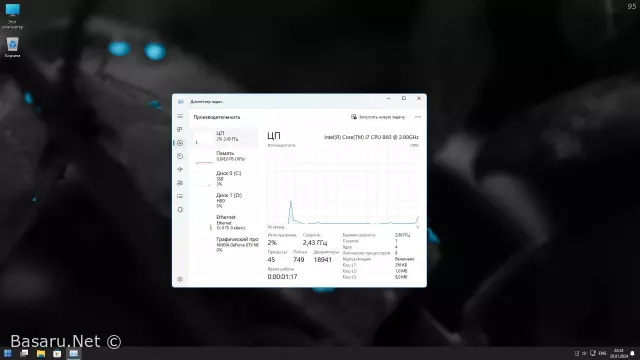Maximize the Task Manager window

(x=404, y=98)
